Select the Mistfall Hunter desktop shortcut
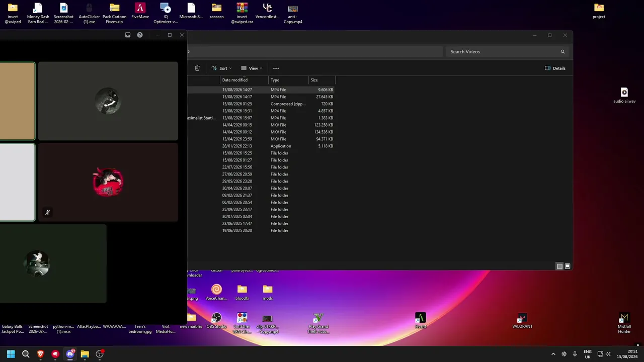 [624, 323]
